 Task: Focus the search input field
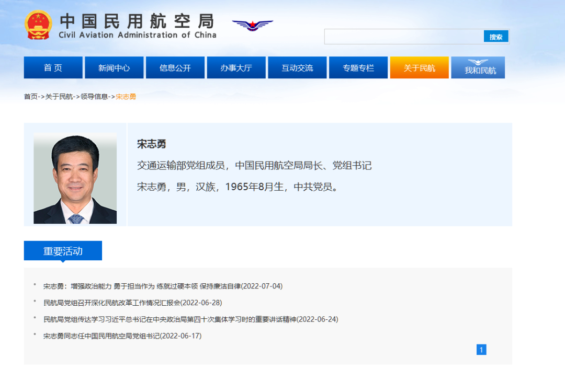point(404,37)
